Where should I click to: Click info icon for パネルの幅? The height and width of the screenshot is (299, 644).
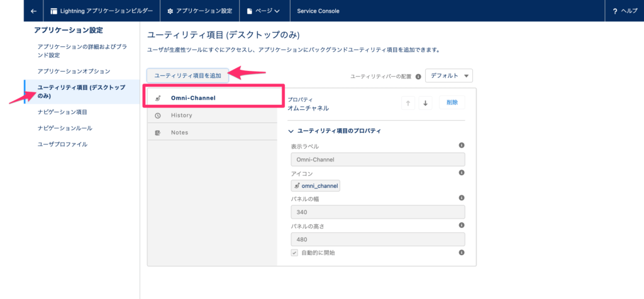(x=461, y=198)
